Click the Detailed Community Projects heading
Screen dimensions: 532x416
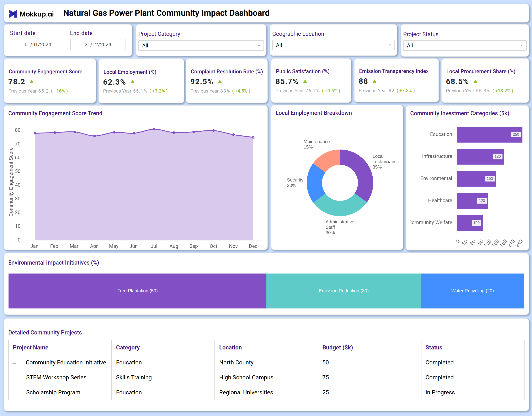(45, 333)
